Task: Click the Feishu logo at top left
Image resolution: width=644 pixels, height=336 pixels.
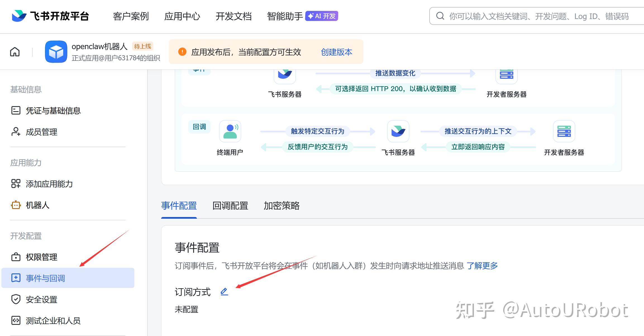Action: pyautogui.click(x=19, y=16)
